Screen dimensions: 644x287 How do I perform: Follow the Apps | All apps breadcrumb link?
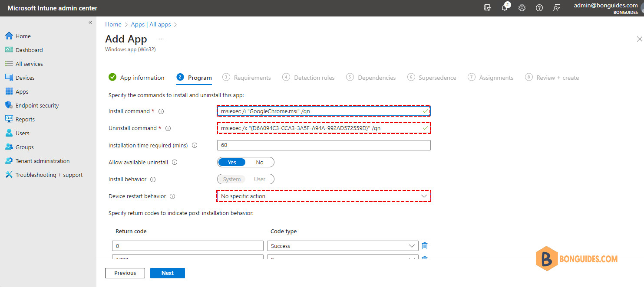pos(151,25)
